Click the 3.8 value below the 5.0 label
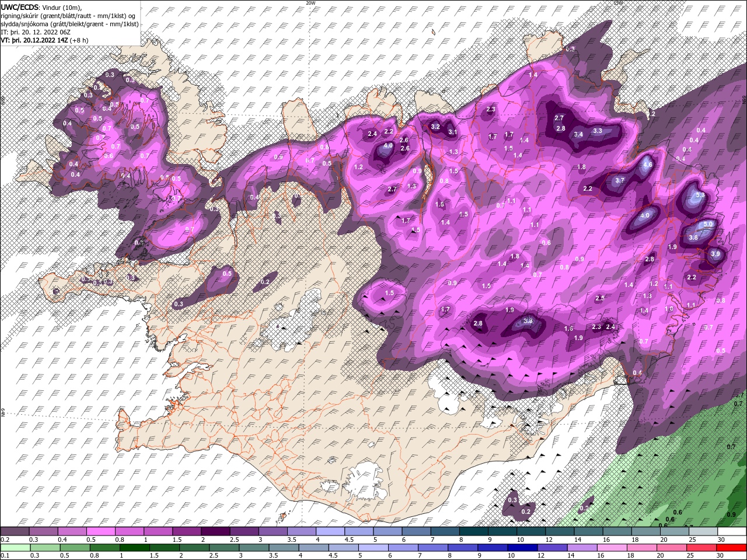 693,237
